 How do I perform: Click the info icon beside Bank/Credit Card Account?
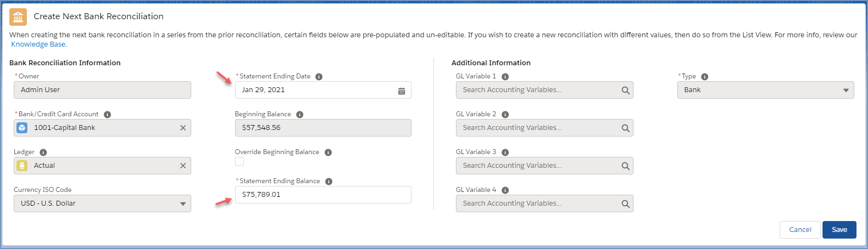point(107,115)
